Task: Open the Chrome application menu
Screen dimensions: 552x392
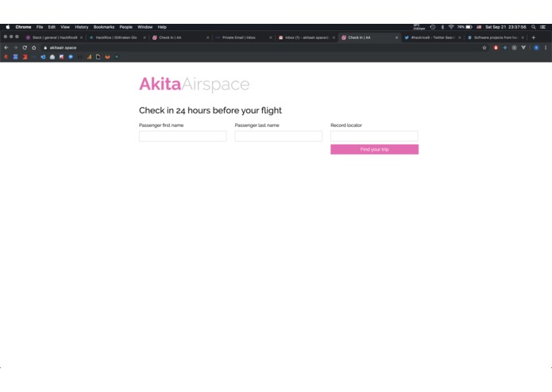Action: 23,27
